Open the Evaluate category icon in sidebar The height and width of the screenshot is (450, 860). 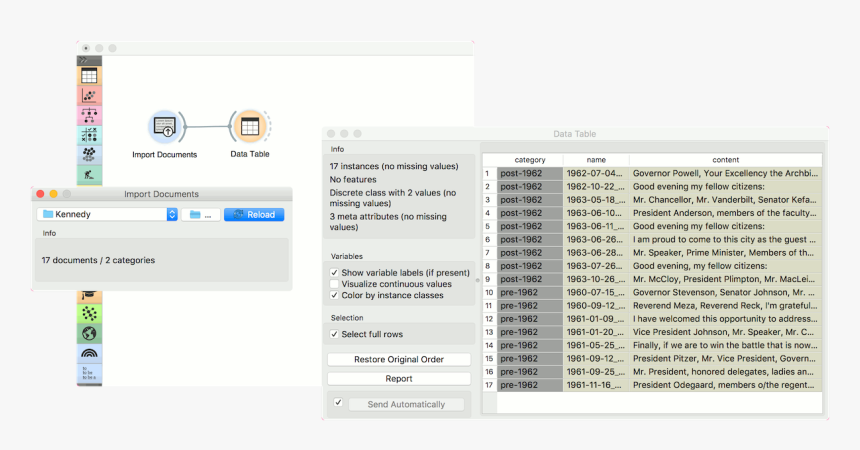[x=89, y=135]
